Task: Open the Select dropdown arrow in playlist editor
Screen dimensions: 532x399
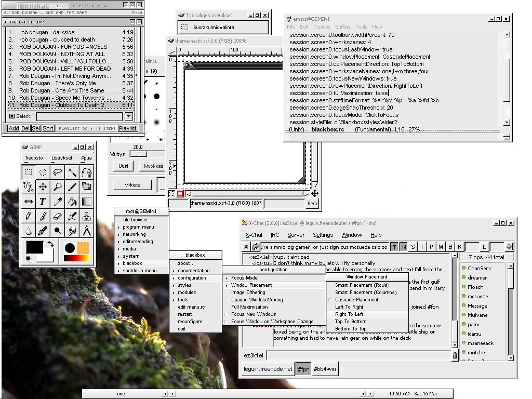Action: [129, 116]
